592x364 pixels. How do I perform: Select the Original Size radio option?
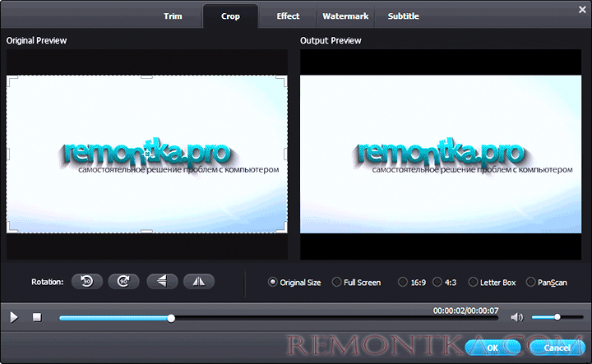tap(274, 282)
